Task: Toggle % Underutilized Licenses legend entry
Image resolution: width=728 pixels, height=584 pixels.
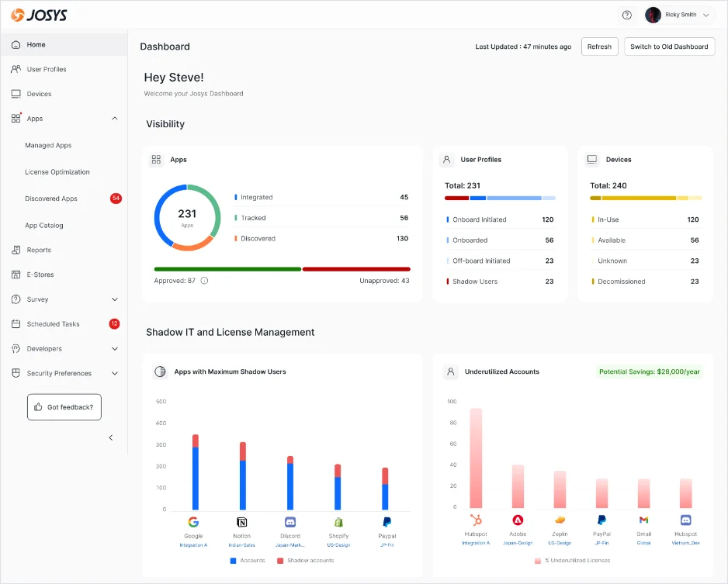Action: 573,561
